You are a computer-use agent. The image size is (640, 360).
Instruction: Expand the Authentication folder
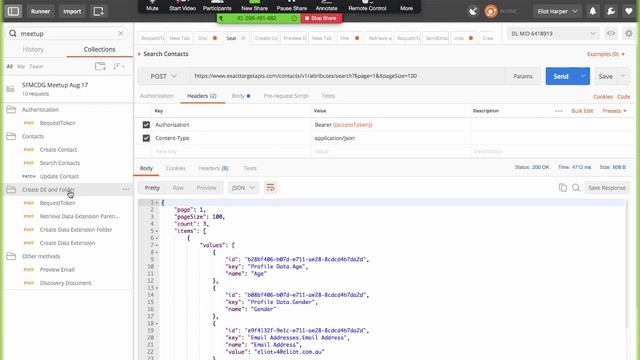coord(40,109)
